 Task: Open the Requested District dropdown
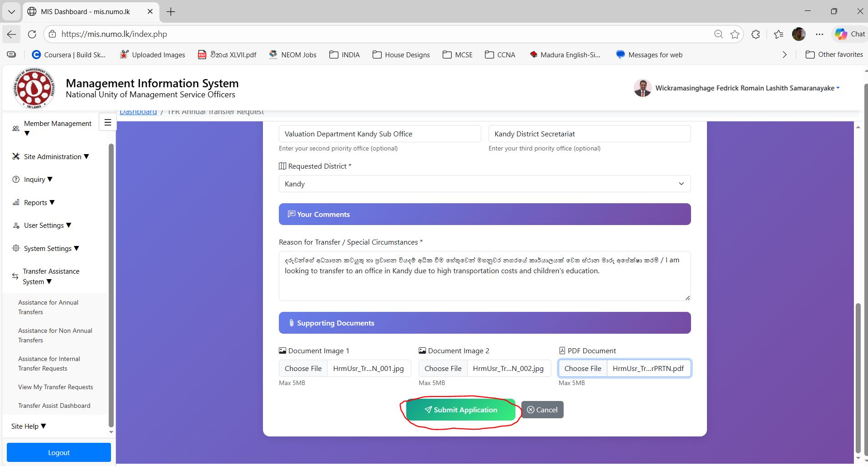(484, 184)
